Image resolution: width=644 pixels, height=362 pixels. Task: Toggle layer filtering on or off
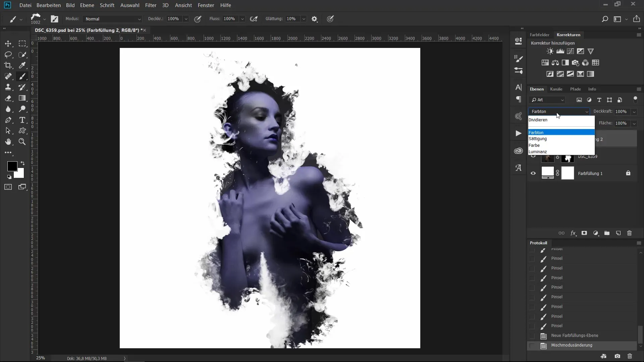coord(635,99)
